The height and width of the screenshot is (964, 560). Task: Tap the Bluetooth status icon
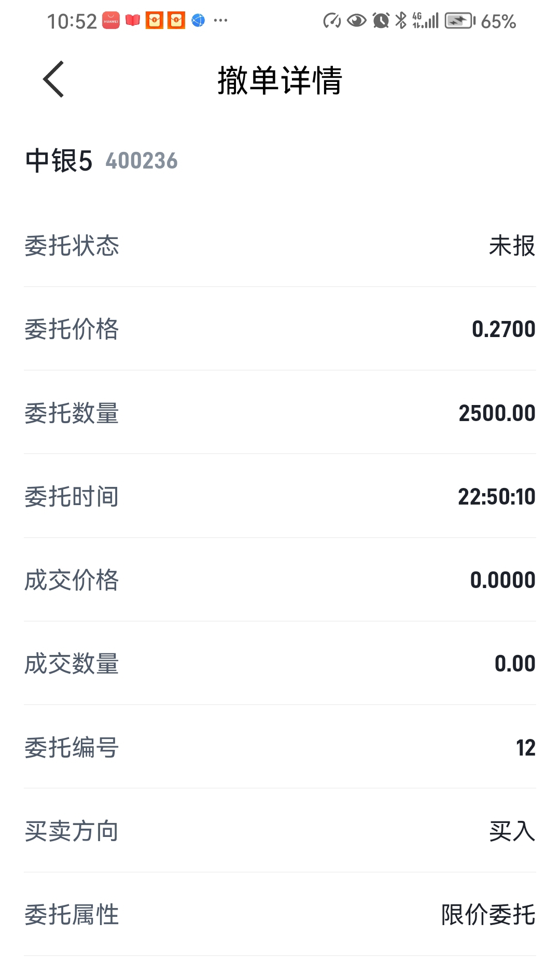click(x=401, y=21)
